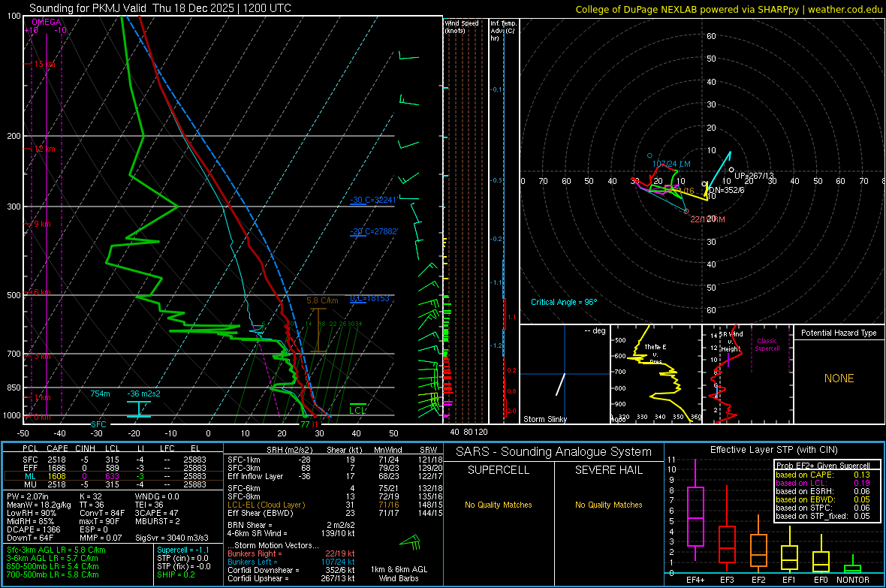Click the 'SHIP = 0.2' parameter
Viewport: 886px width, 588px height.
click(176, 574)
